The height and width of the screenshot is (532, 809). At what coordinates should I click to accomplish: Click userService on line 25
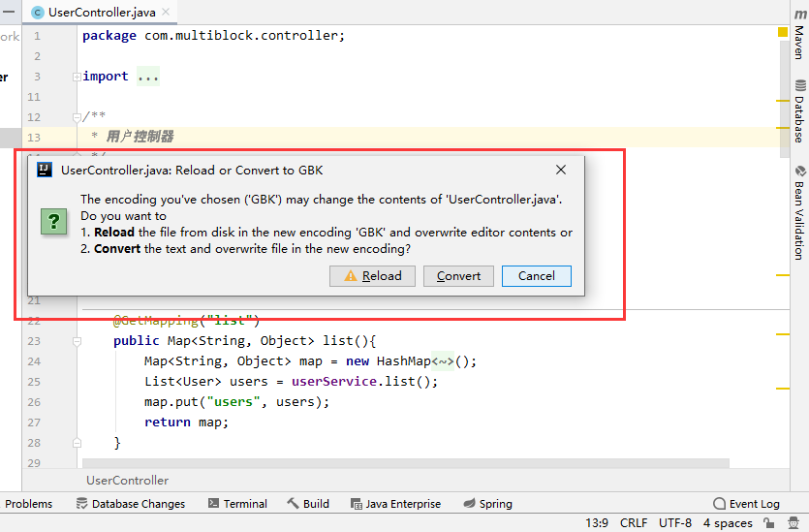[334, 382]
